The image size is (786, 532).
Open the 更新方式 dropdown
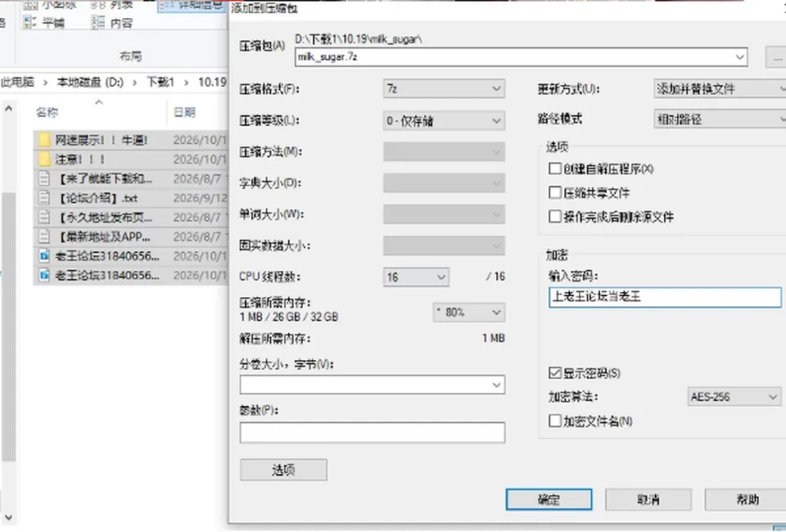pyautogui.click(x=720, y=88)
